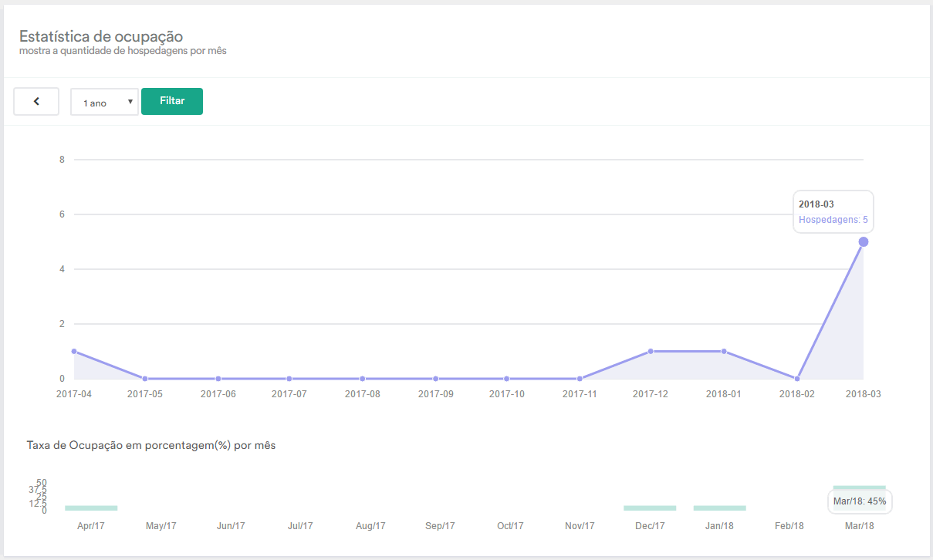
Task: Click the Apr/17 occupancy bar
Action: tap(91, 508)
